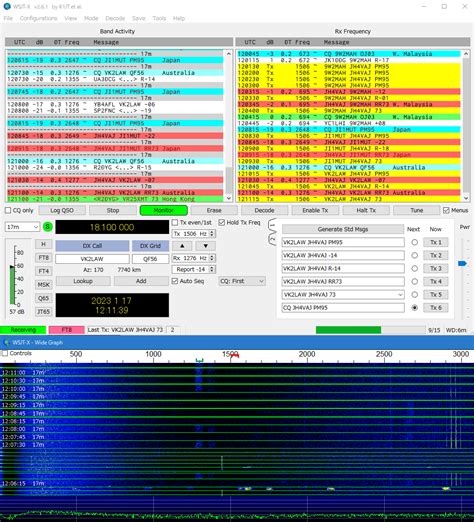
Task: Open the Help menu
Action: pos(179,18)
